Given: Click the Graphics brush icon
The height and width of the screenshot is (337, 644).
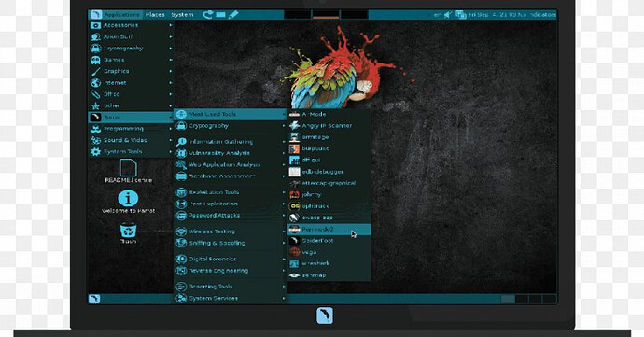Looking at the screenshot, I should (95, 72).
